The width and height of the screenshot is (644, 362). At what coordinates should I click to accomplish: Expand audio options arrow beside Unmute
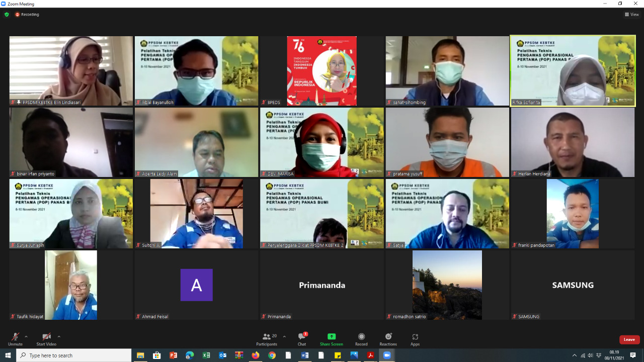pos(26,337)
